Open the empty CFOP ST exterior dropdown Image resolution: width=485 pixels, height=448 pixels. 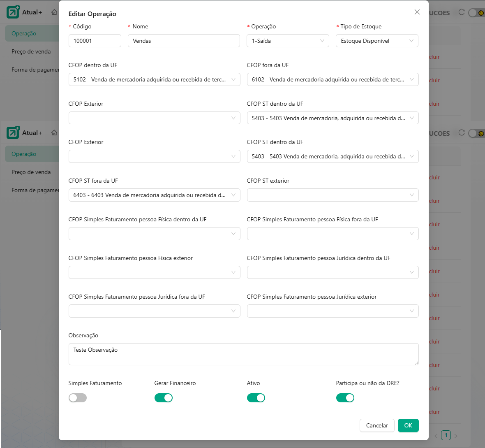[333, 195]
